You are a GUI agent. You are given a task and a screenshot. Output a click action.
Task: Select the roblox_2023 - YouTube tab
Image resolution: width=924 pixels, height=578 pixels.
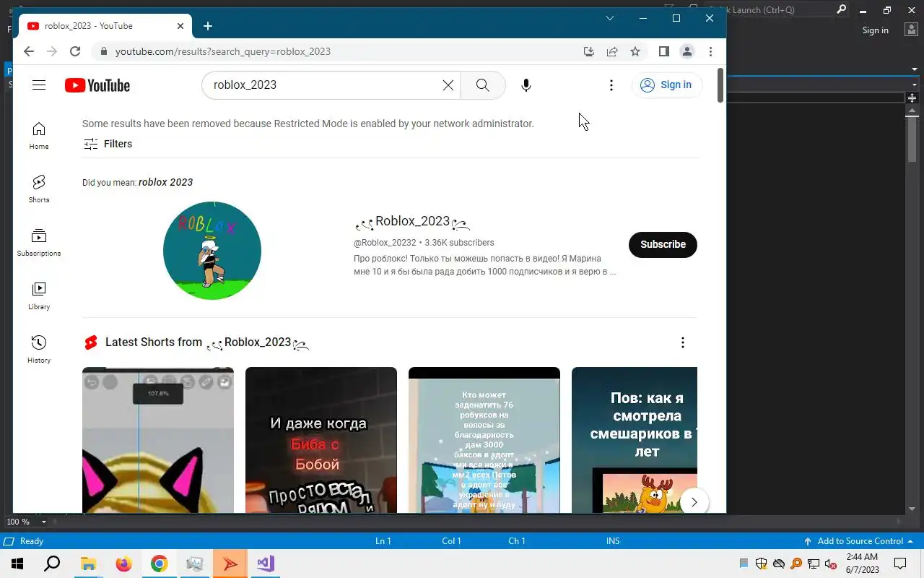105,26
